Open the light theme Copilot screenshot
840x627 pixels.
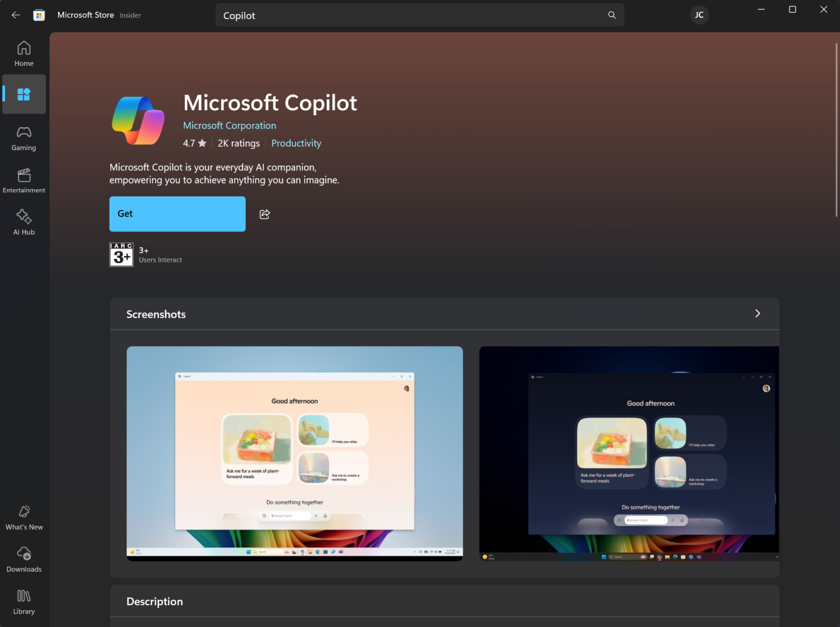point(295,453)
